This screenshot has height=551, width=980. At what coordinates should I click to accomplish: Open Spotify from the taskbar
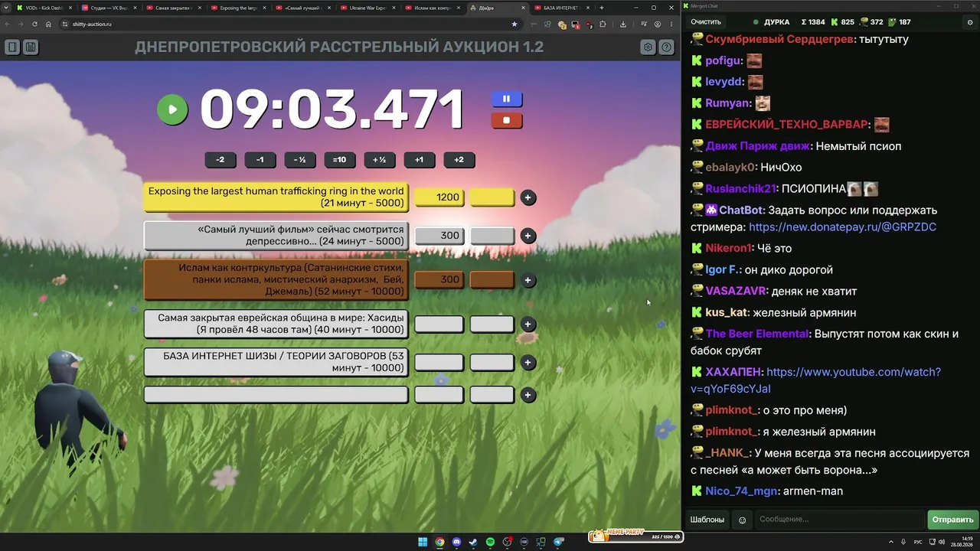tap(490, 542)
